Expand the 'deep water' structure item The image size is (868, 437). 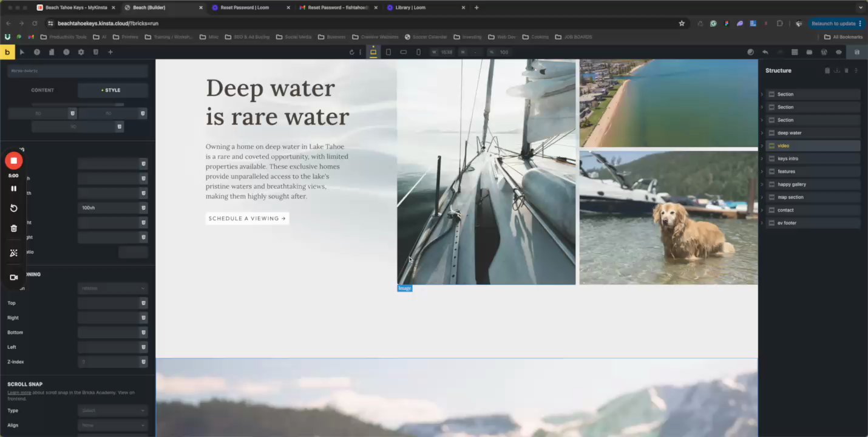(762, 133)
